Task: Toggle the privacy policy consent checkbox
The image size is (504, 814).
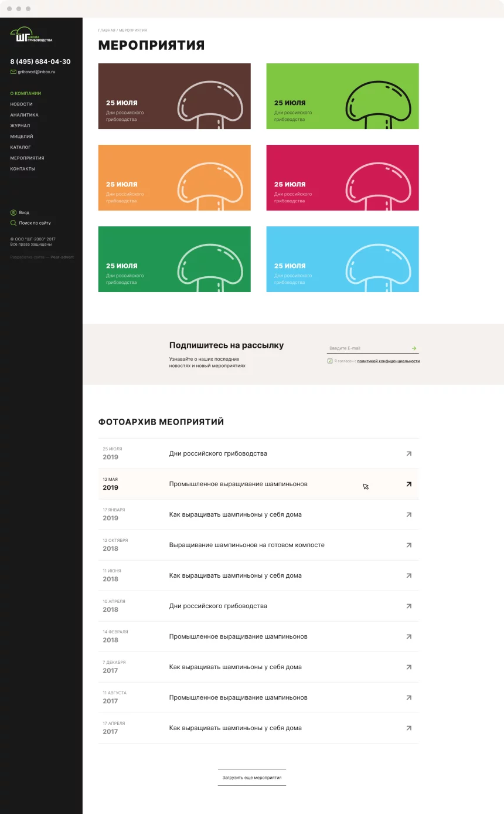Action: [x=330, y=361]
